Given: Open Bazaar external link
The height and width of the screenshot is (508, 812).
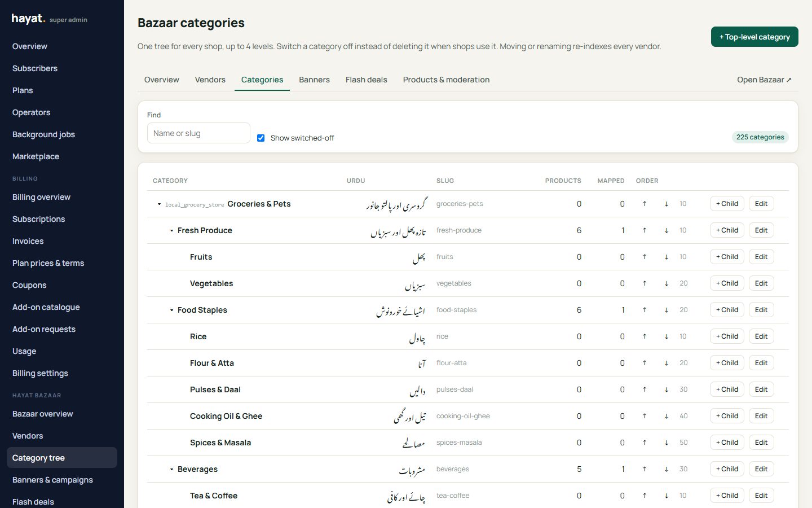Looking at the screenshot, I should 764,80.
